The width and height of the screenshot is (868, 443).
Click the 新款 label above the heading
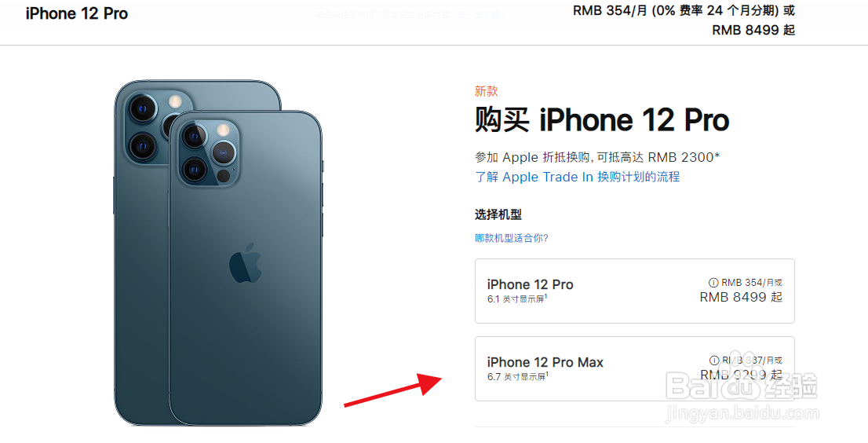[x=486, y=91]
